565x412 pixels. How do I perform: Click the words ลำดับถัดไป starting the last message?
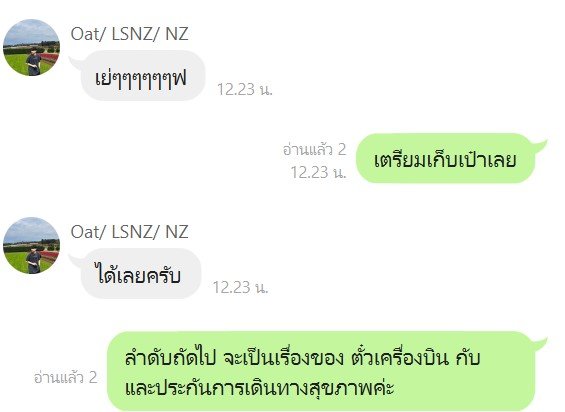(x=170, y=358)
